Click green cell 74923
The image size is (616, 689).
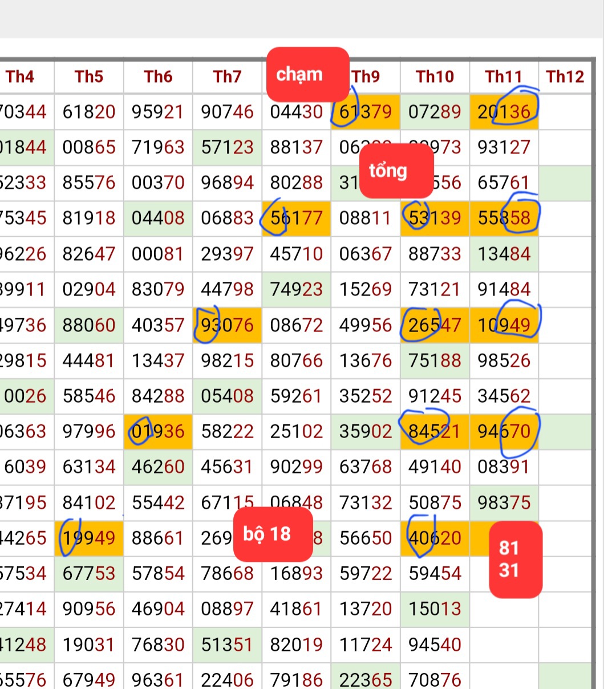pos(297,289)
